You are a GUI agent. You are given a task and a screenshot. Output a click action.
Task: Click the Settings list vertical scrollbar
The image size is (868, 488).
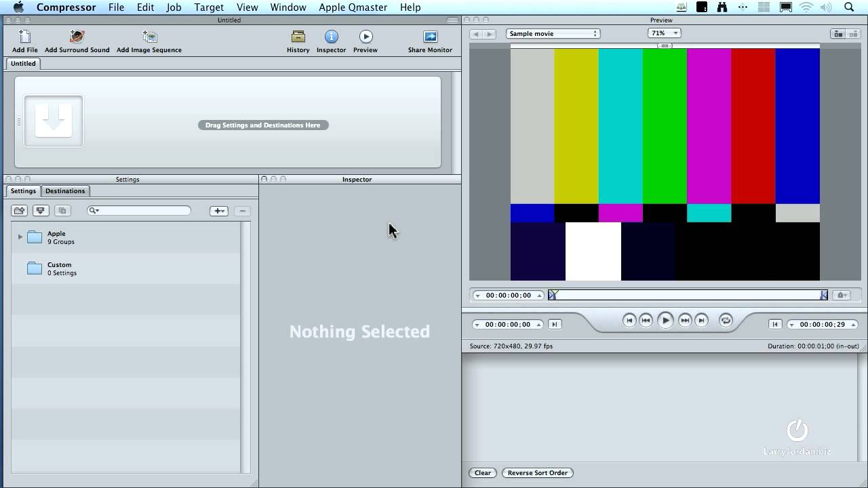(x=246, y=347)
